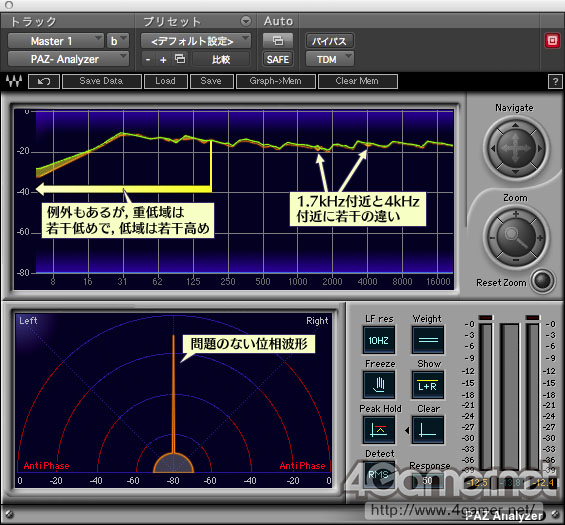
Task: Click the Response value field 50
Action: 427,480
